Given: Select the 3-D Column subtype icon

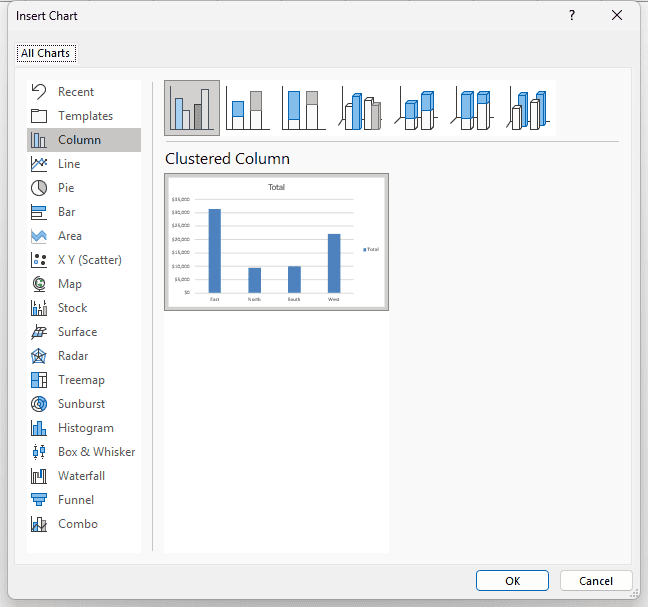Looking at the screenshot, I should coord(528,108).
